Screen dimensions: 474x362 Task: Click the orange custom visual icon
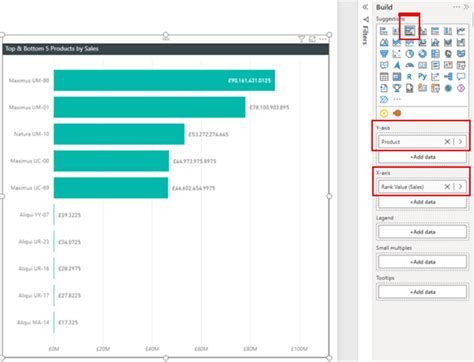click(x=397, y=113)
